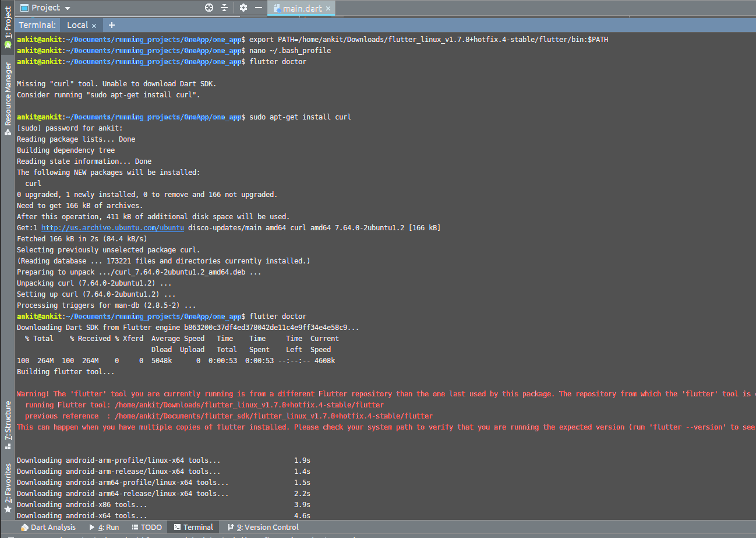Click 'Selecting previously unselected package curl.' line
Image resolution: width=756 pixels, height=538 pixels.
coord(108,250)
